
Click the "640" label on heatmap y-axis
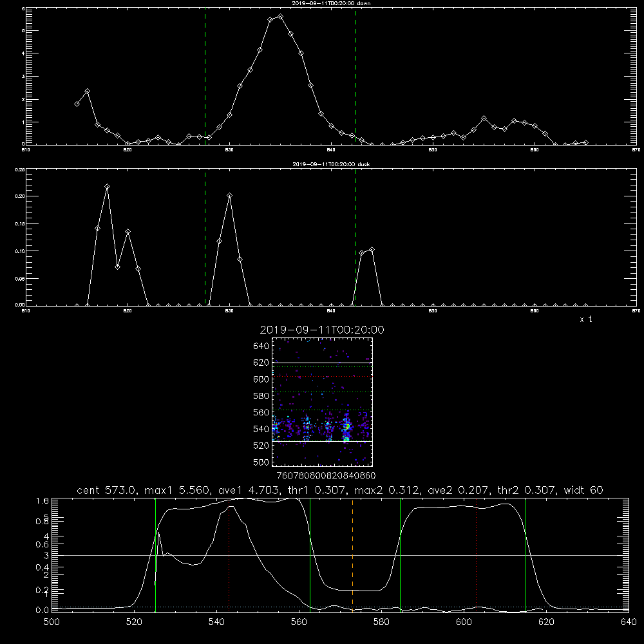pyautogui.click(x=261, y=346)
